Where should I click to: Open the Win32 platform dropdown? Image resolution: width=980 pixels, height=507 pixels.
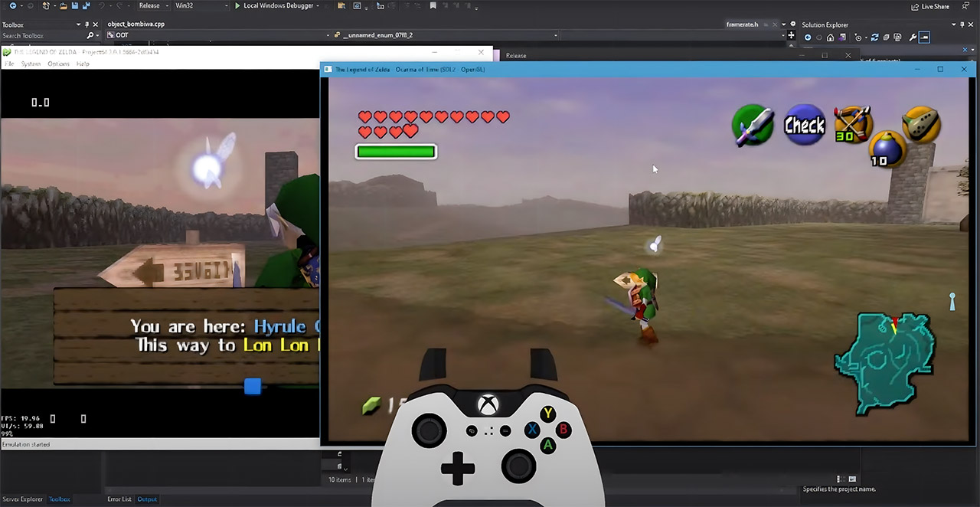(x=201, y=5)
